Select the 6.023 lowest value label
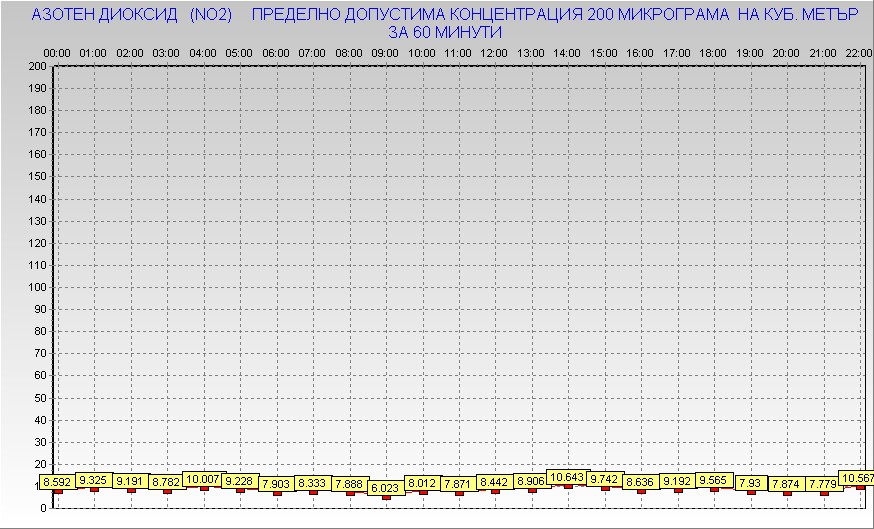Screen dimensions: 874x529 385,488
